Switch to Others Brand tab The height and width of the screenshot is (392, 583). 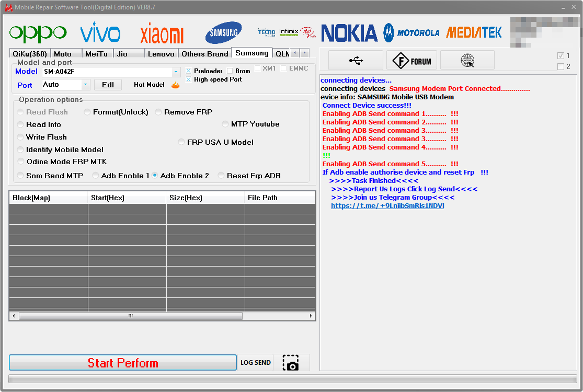[204, 53]
